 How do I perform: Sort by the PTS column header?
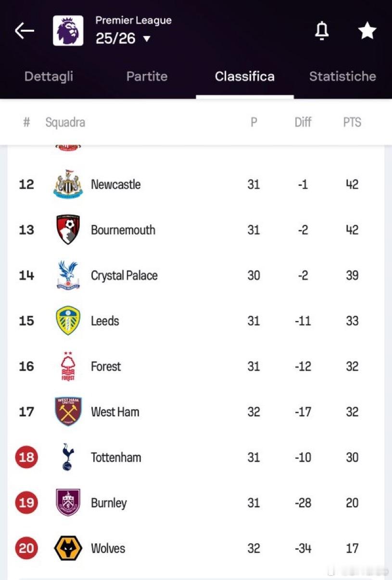point(352,122)
